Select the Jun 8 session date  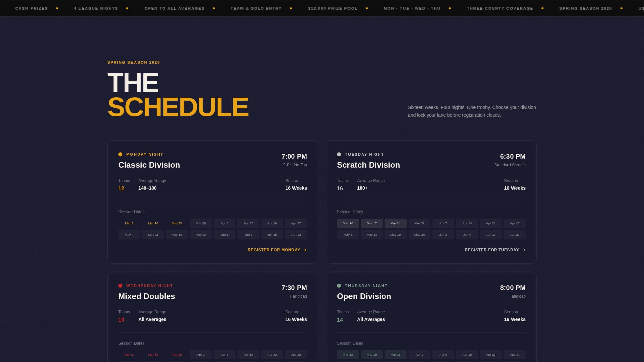click(248, 235)
